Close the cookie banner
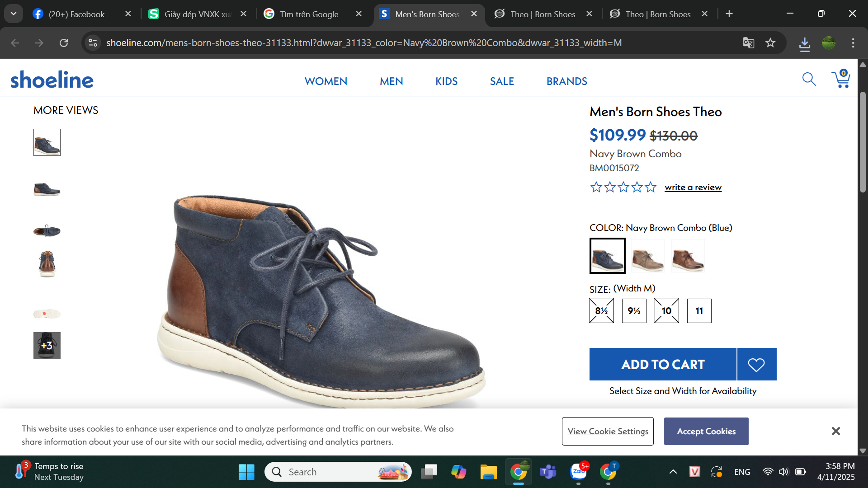 click(835, 431)
